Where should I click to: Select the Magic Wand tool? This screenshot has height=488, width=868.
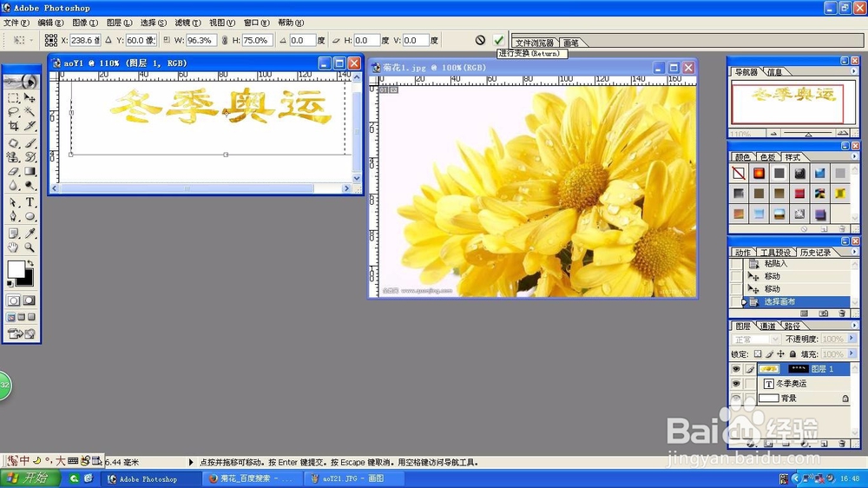click(x=30, y=112)
